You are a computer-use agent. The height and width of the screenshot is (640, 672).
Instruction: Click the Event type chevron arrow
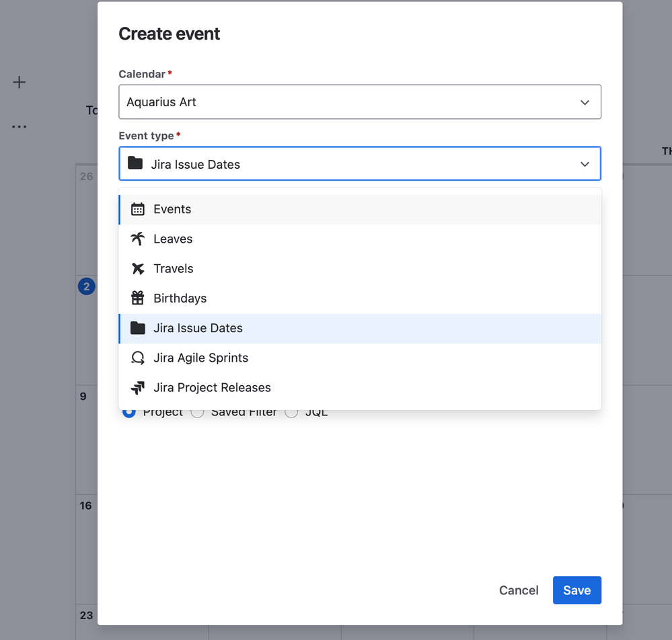[585, 164]
